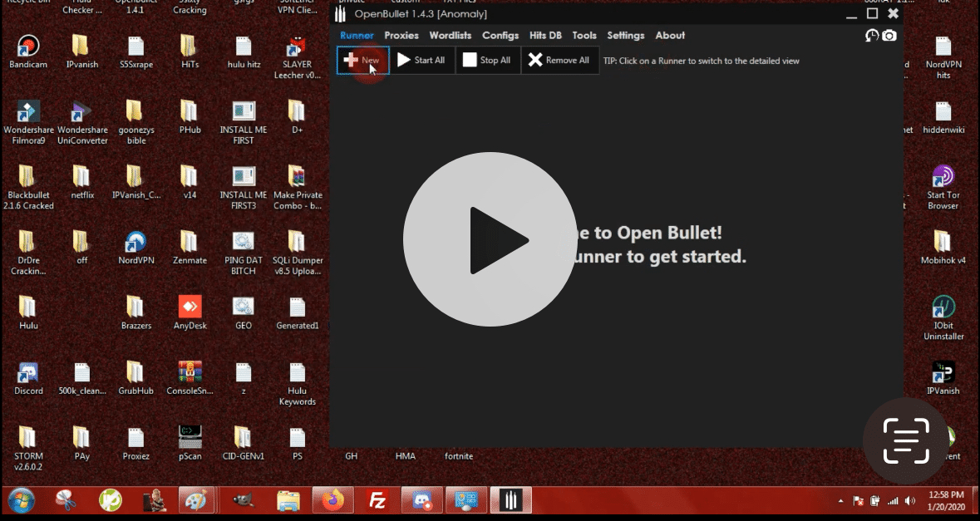Select the Mobihok v4 folder
This screenshot has width=980, height=521.
point(943,248)
